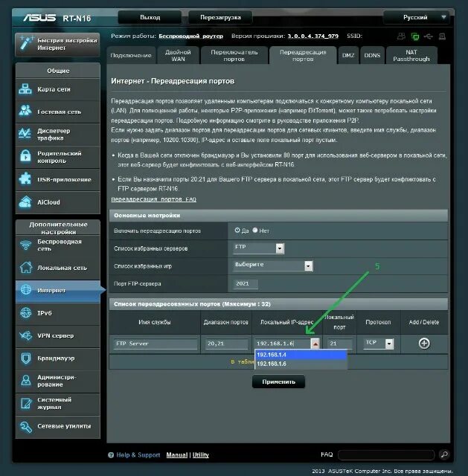The width and height of the screenshot is (468, 476).
Task: Open Диспетчер трафика graph icon
Action: click(x=25, y=134)
